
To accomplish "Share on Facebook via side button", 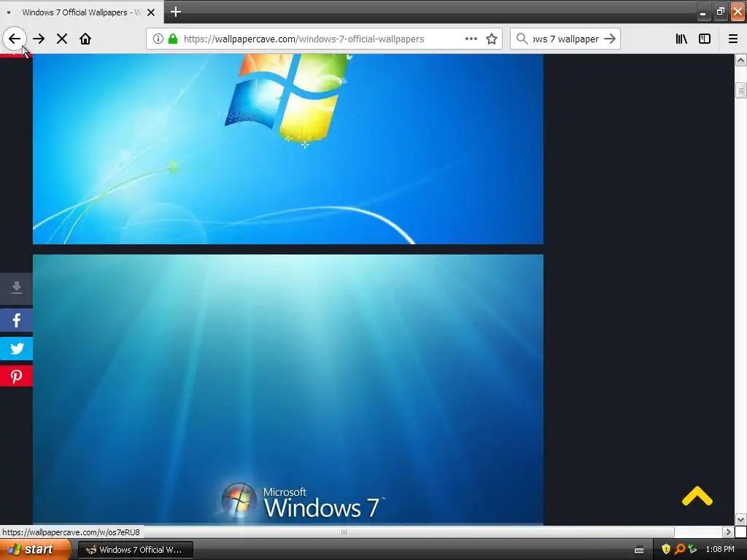I will click(16, 321).
